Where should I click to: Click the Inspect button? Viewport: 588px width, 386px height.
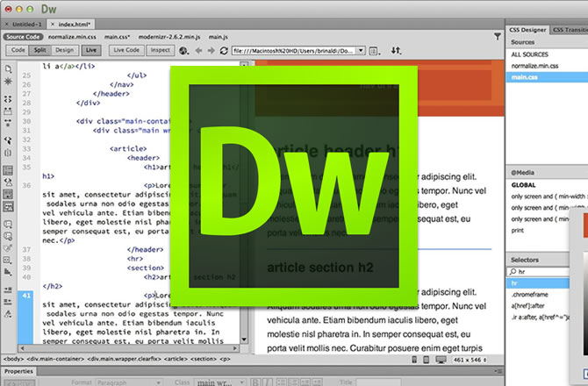[160, 50]
